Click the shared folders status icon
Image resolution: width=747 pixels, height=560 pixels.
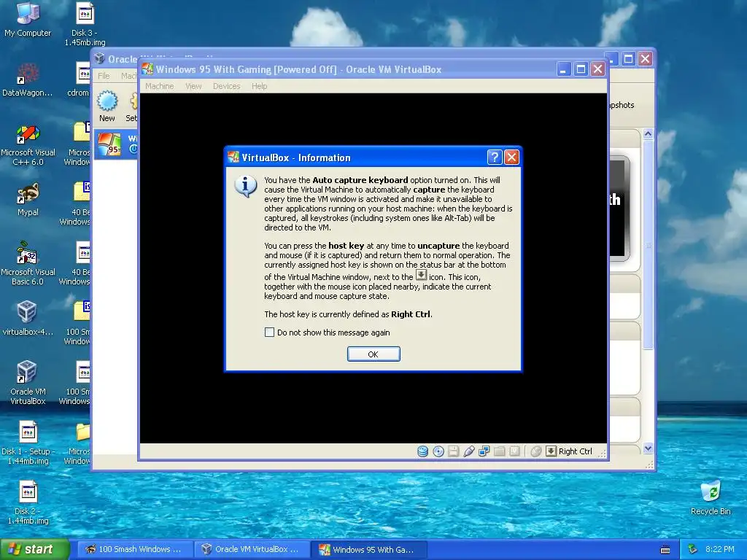[x=499, y=451]
